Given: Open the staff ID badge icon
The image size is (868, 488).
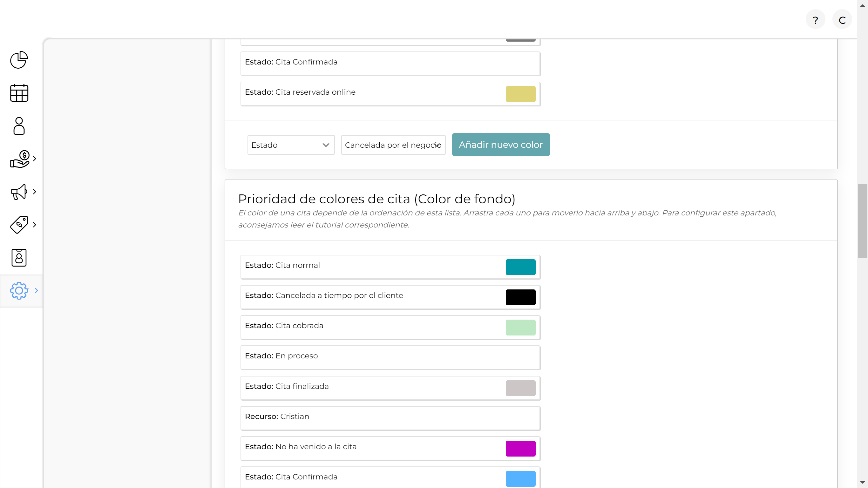Looking at the screenshot, I should [19, 258].
